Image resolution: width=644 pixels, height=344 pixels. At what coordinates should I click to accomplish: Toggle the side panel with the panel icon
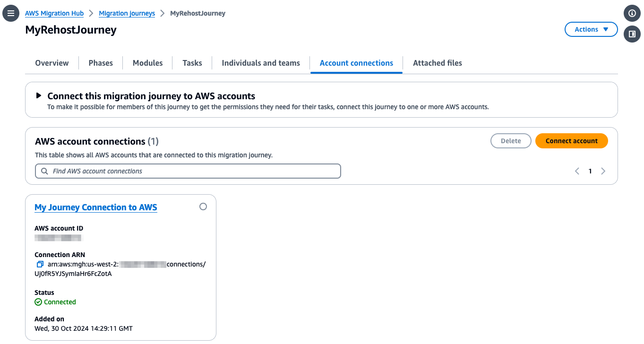coord(632,34)
